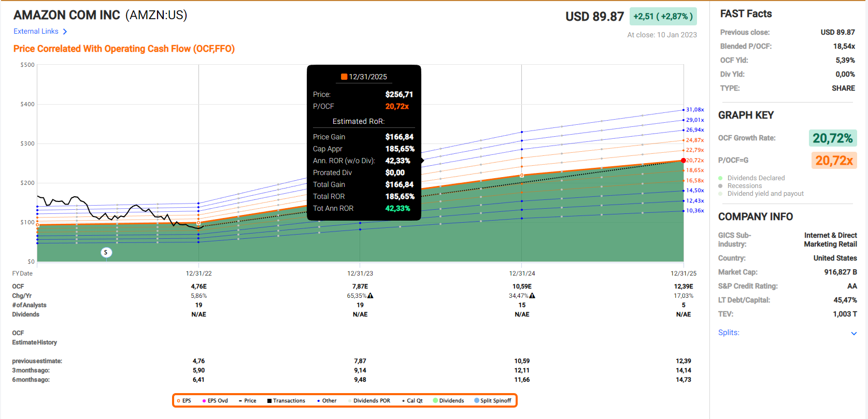Open the External Links chevron
This screenshot has height=419, width=868.
[65, 32]
